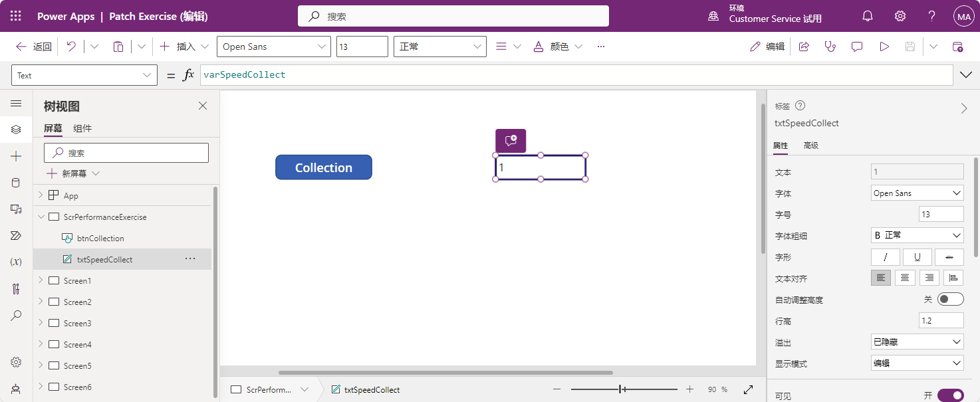Toggle the visible switch on
Screen dimensions: 980x402
coord(950,395)
